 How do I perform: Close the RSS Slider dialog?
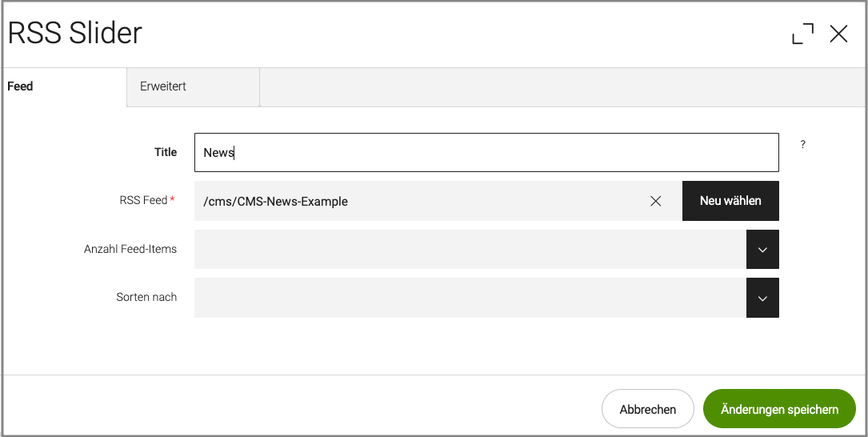[838, 34]
